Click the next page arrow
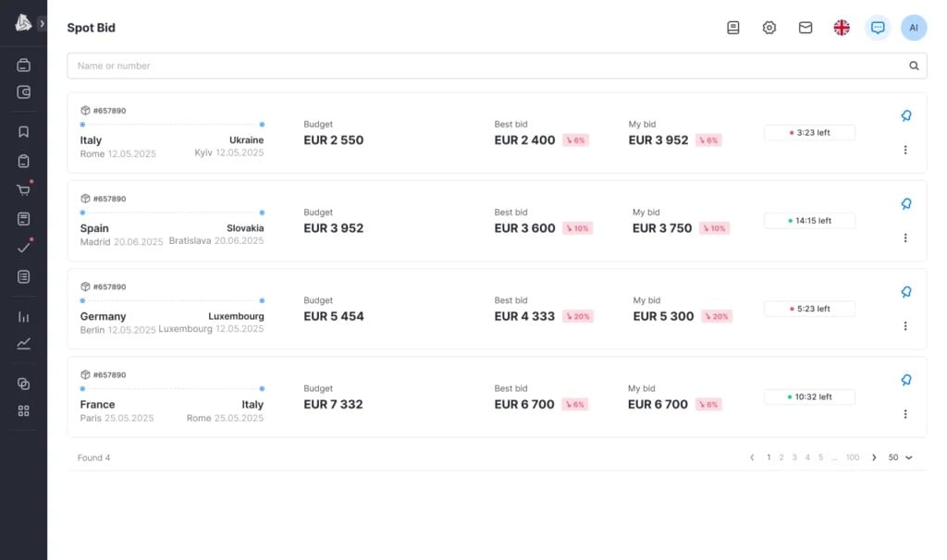Image resolution: width=947 pixels, height=560 pixels. 874,457
